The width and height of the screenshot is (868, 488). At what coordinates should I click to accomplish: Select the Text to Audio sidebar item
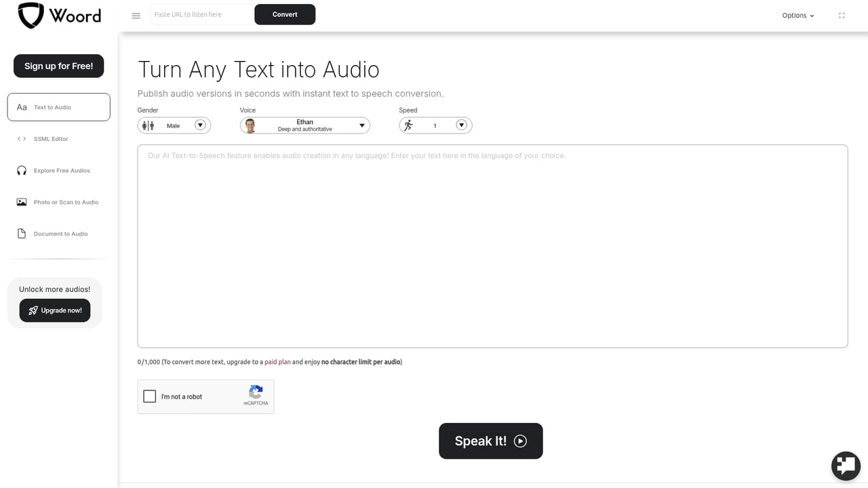click(x=58, y=107)
